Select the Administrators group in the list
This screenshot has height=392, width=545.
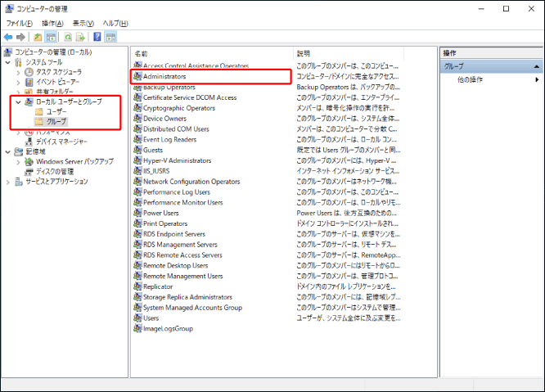tap(164, 76)
